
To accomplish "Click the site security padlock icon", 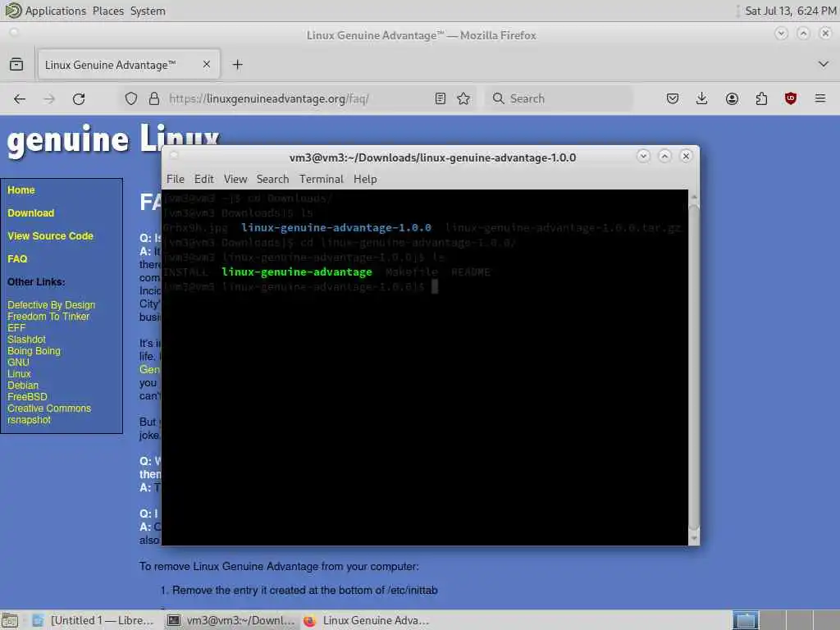I will [154, 98].
